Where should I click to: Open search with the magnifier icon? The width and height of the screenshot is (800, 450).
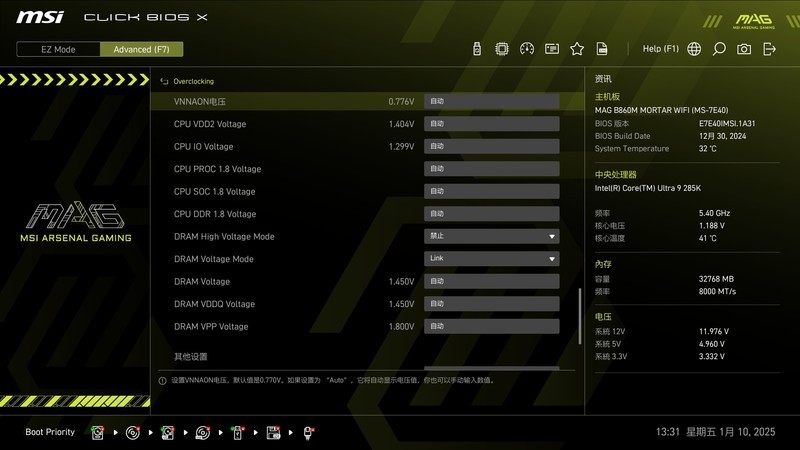[x=719, y=49]
